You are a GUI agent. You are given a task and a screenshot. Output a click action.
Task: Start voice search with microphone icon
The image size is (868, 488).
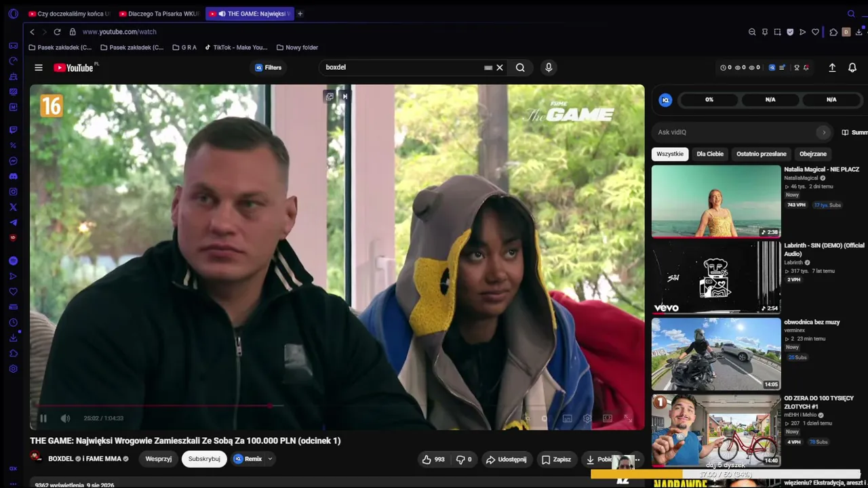point(549,68)
